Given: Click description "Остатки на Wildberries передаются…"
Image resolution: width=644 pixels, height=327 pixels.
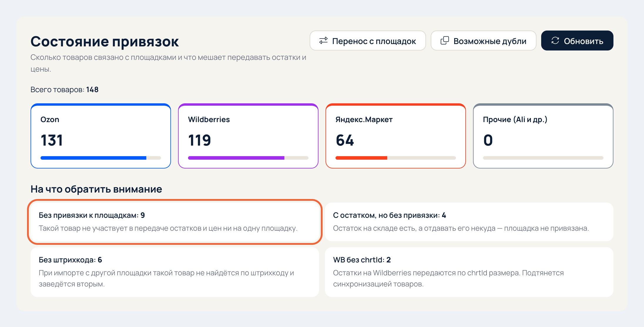Looking at the screenshot, I should pyautogui.click(x=448, y=278).
